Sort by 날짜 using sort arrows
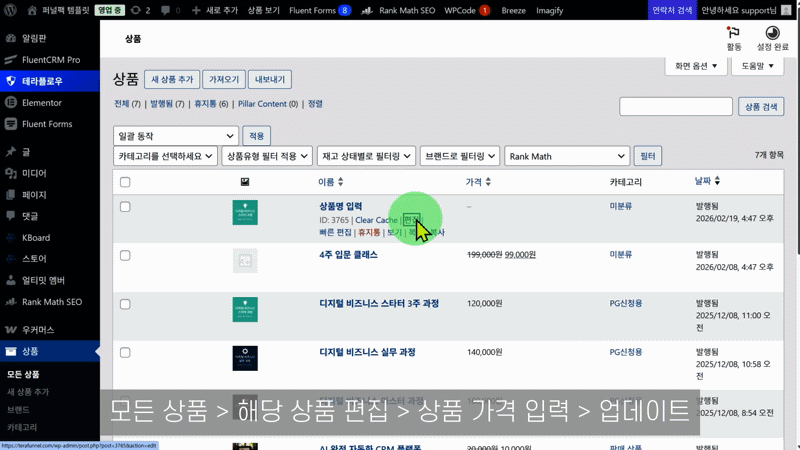This screenshot has height=450, width=800. [x=717, y=181]
